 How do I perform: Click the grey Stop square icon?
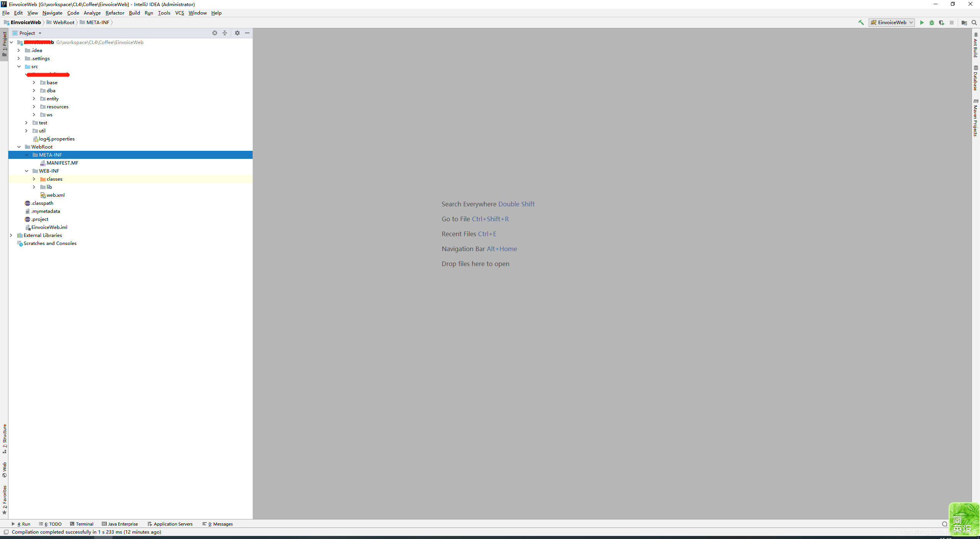click(952, 23)
